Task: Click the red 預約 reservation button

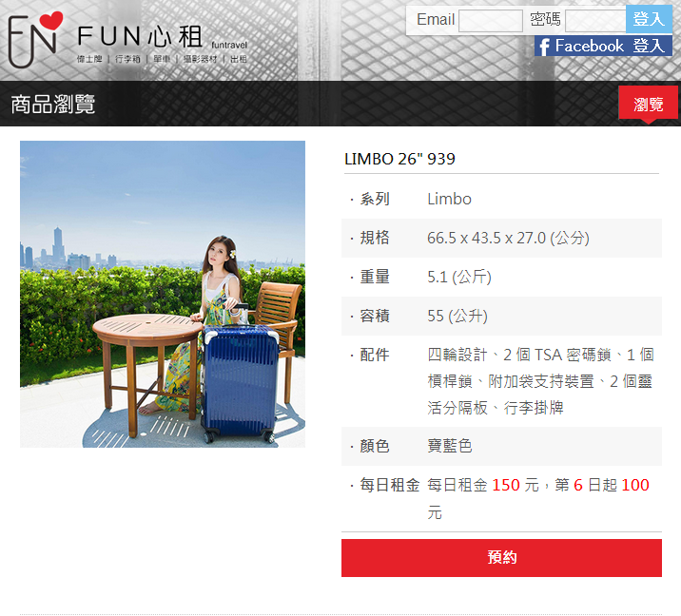Action: 501,558
